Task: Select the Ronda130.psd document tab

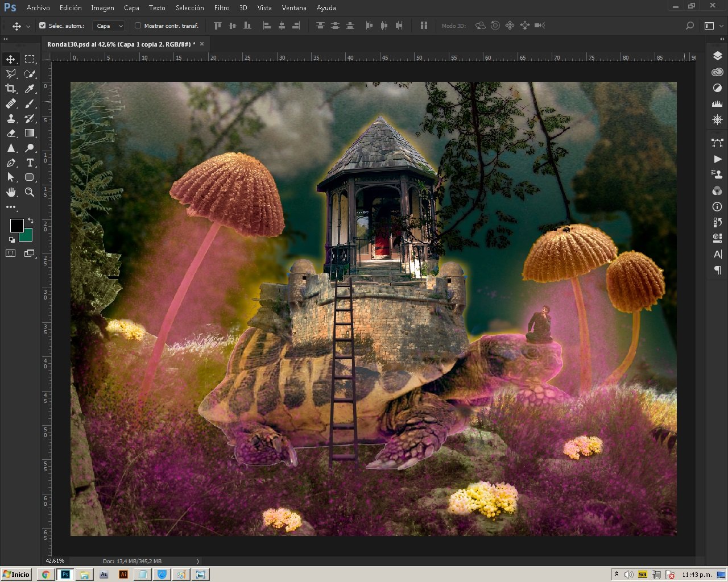Action: (x=121, y=44)
